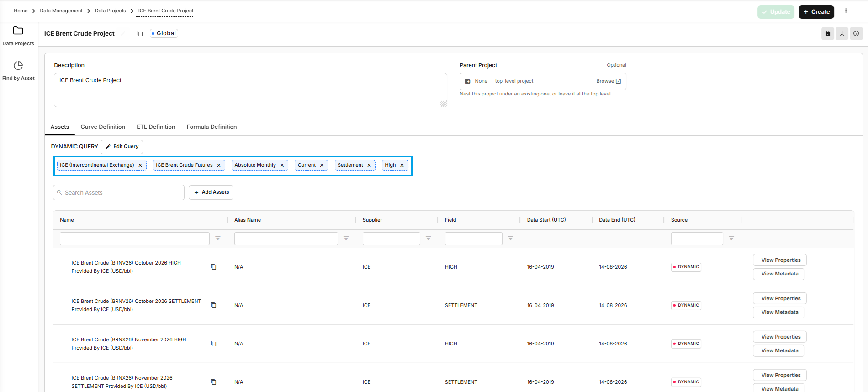Go to Data Management in the breadcrumb
This screenshot has height=392, width=868.
point(61,11)
